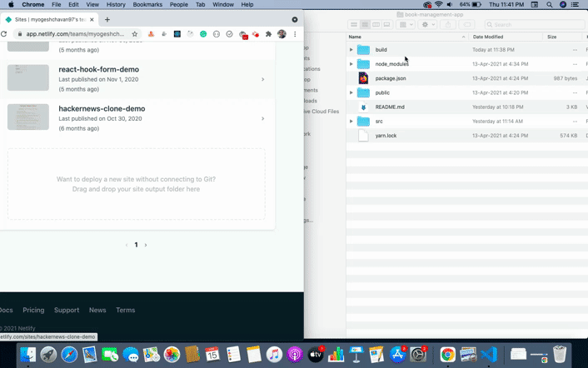Open the Apple menu

pyautogui.click(x=11, y=4)
